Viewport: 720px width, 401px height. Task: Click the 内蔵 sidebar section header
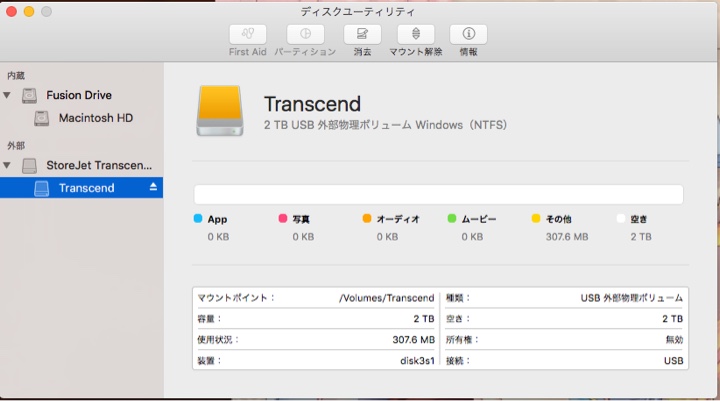click(16, 76)
